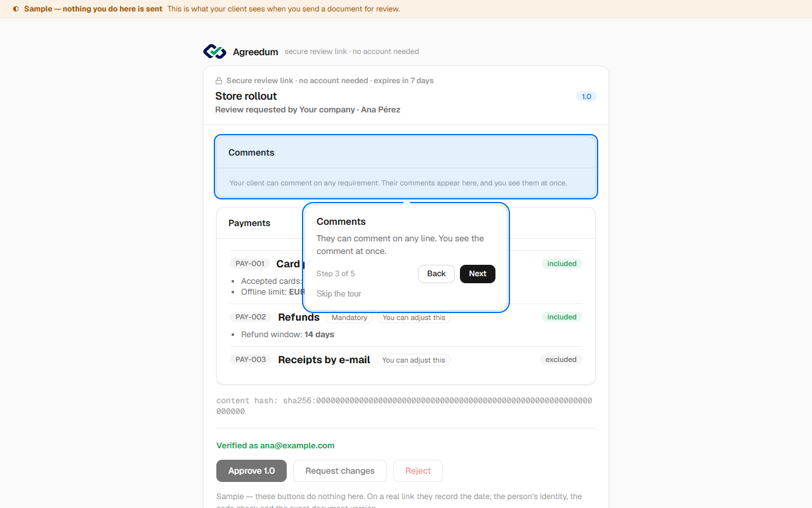This screenshot has height=508, width=812.
Task: Click "Verified as ana@example.com"
Action: [x=275, y=446]
